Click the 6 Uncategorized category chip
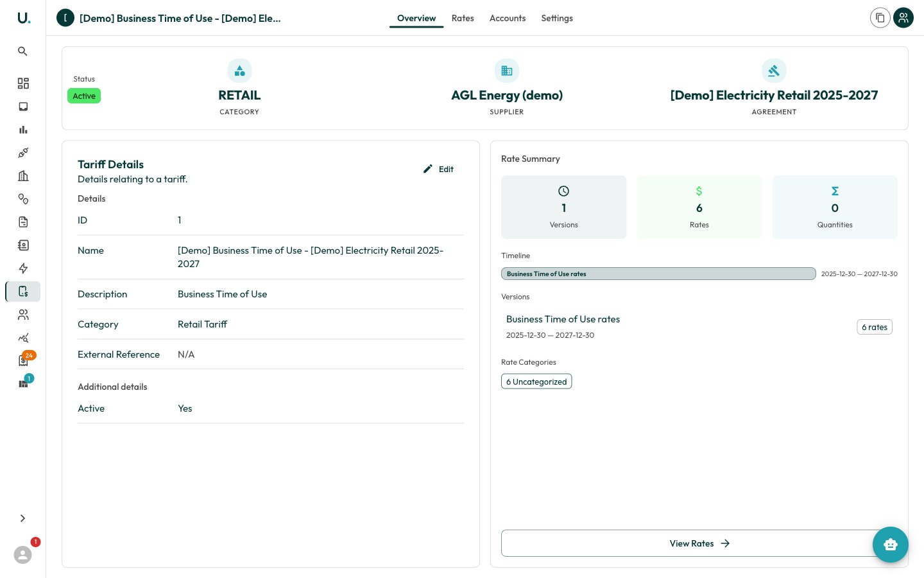 [x=536, y=381]
